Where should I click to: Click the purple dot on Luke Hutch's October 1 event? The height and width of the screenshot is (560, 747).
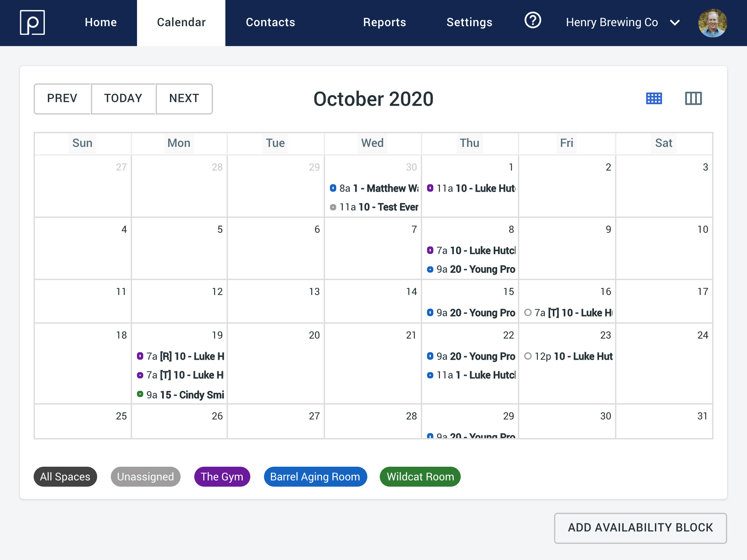point(431,189)
